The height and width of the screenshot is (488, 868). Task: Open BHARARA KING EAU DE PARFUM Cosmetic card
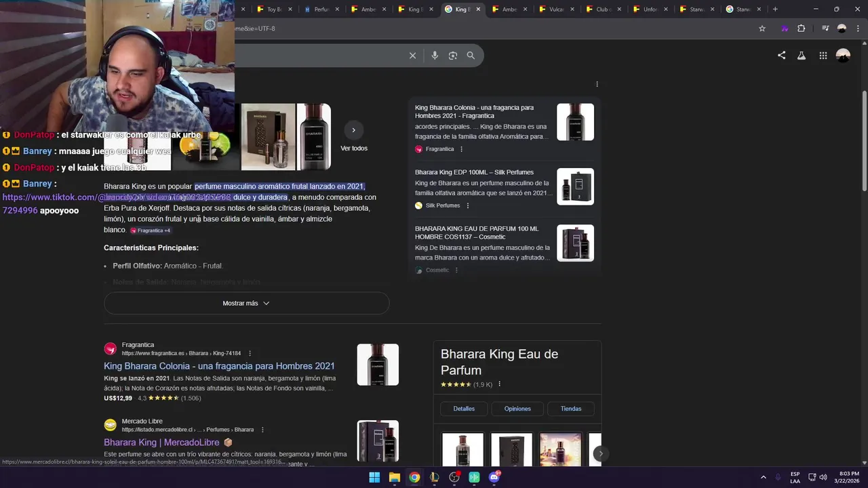504,249
